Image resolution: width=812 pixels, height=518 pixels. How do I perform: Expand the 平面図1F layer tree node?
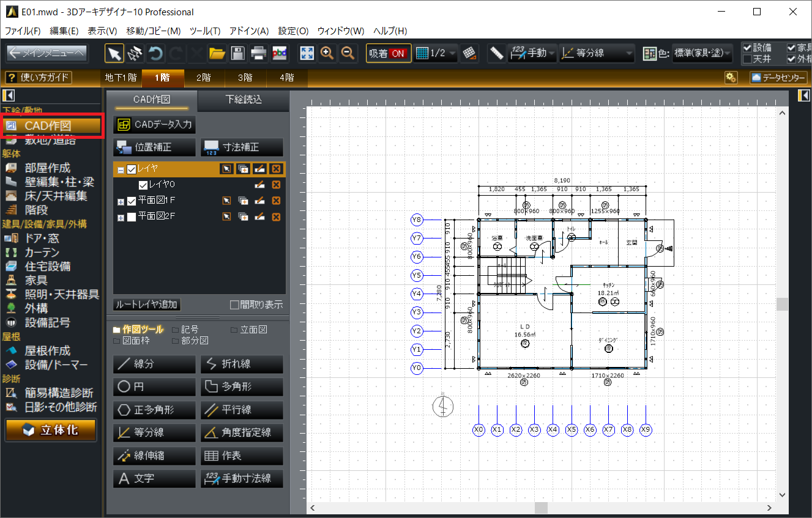click(121, 201)
